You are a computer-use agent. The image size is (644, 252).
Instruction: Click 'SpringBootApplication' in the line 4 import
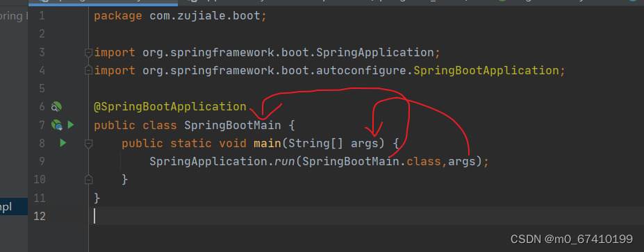(486, 71)
